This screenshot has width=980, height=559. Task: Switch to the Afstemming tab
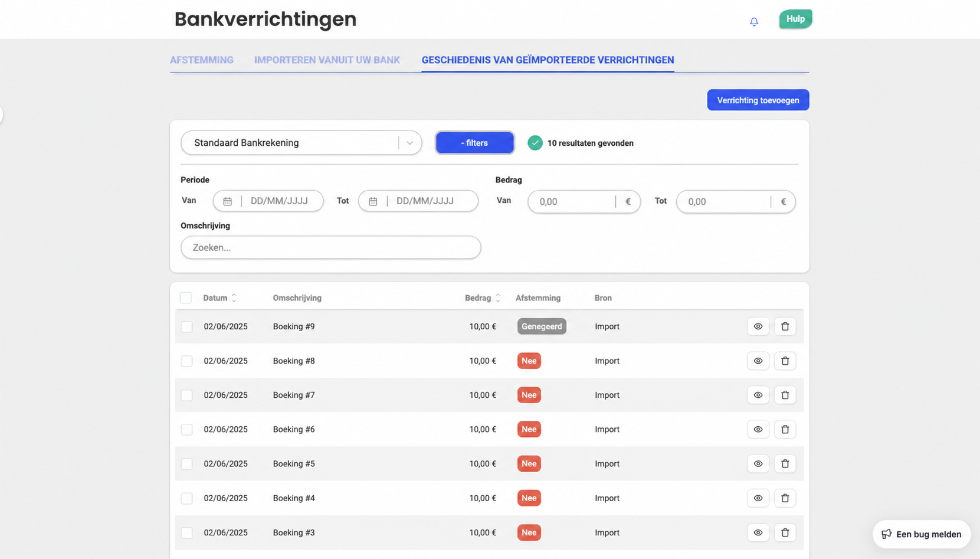click(x=202, y=60)
